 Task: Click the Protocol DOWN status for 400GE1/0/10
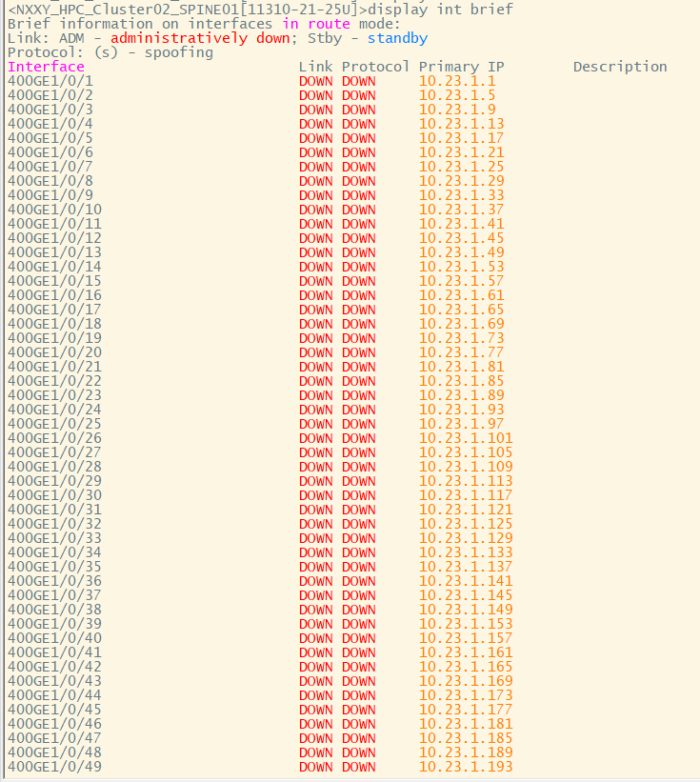[358, 210]
